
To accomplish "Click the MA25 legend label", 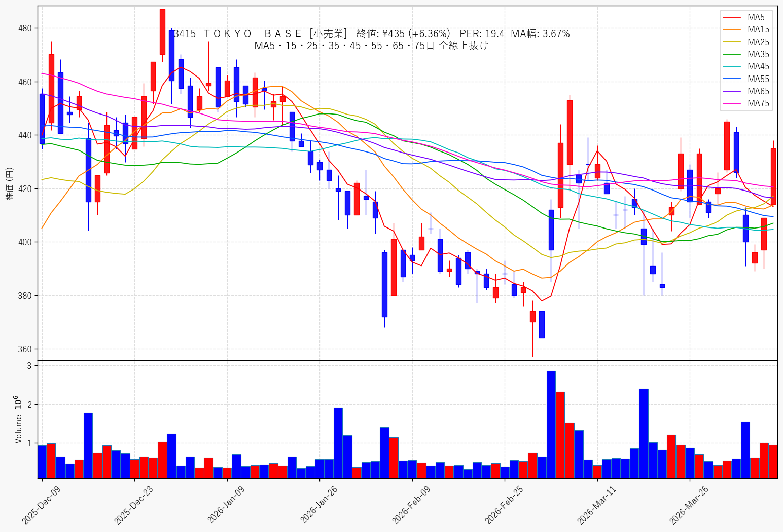I will click(x=758, y=42).
